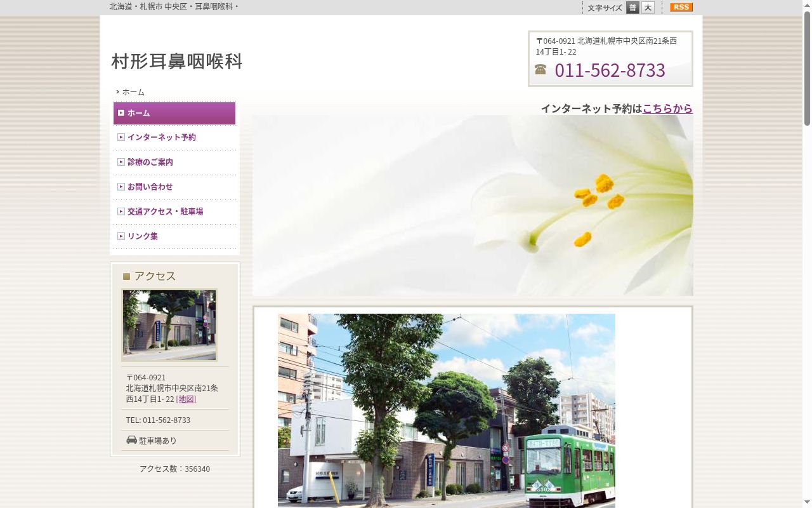The width and height of the screenshot is (812, 508).
Task: Click the vertical page scrollbar thumb
Action: [x=807, y=68]
